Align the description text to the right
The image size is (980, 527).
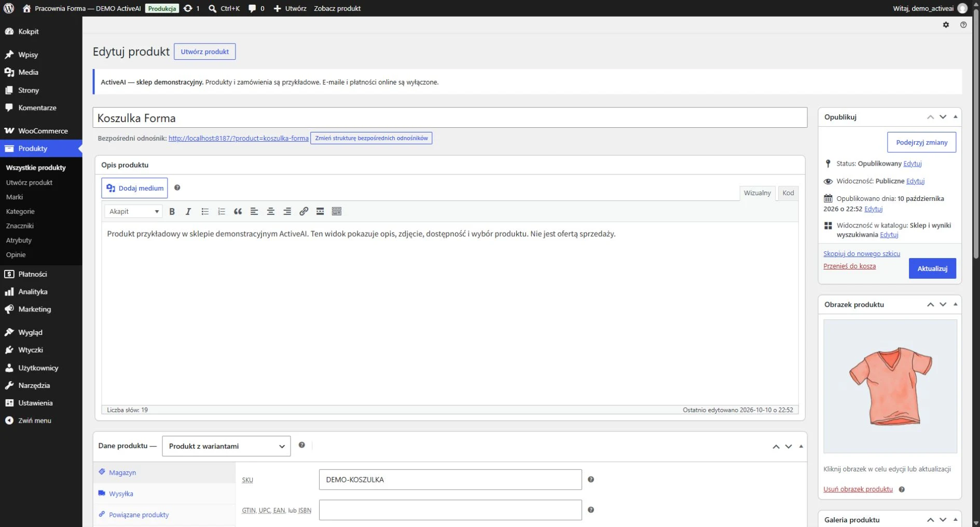287,211
